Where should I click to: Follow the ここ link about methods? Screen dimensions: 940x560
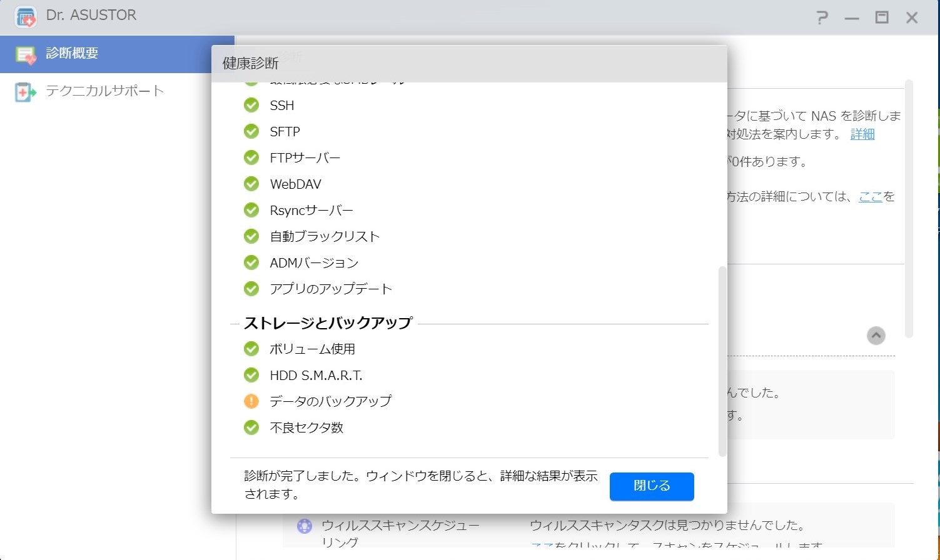[x=870, y=197]
